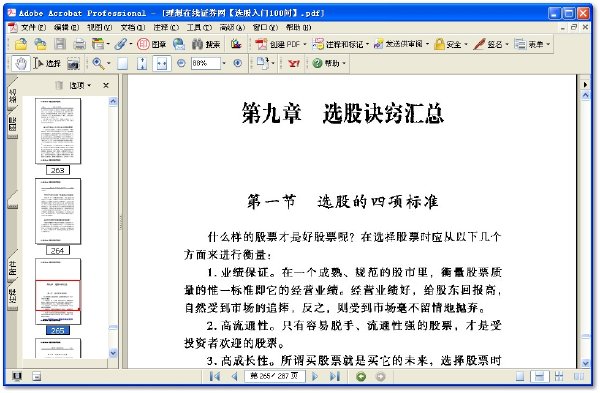Expand the 签名 dropdown arrow
This screenshot has width=600, height=393.
click(507, 44)
